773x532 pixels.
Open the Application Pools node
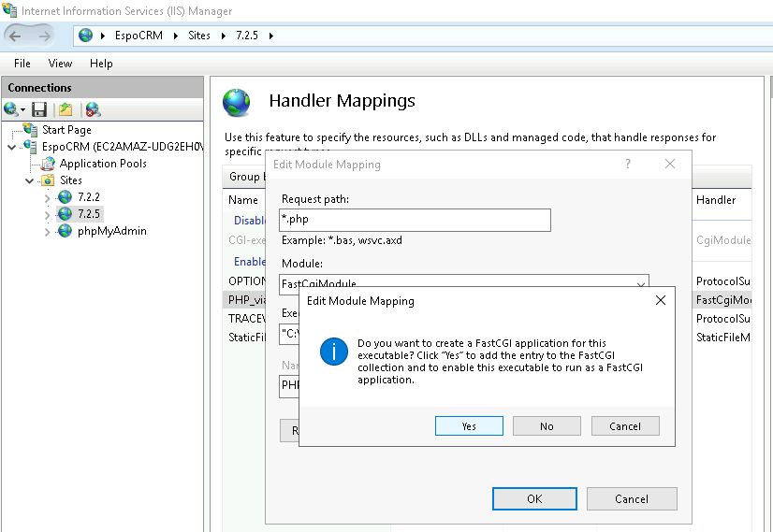pos(103,164)
